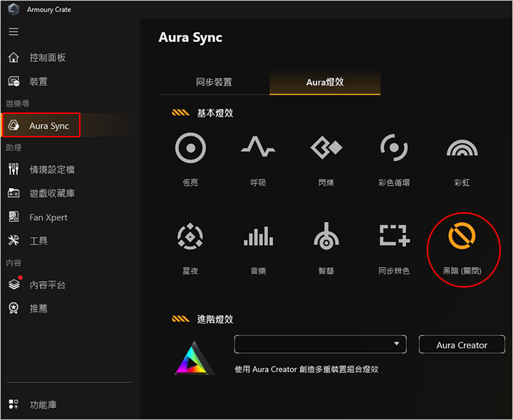
Task: Click the Aura Creator button
Action: 462,345
